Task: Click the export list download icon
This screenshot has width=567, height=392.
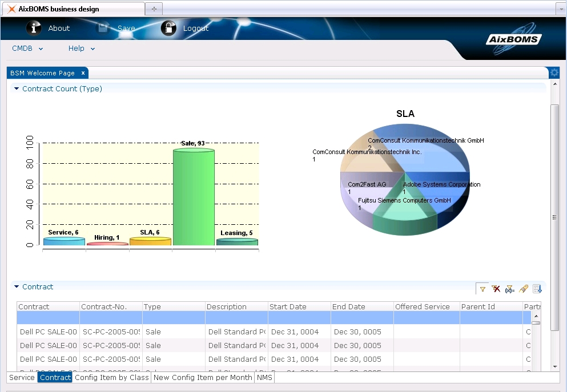Action: [537, 289]
